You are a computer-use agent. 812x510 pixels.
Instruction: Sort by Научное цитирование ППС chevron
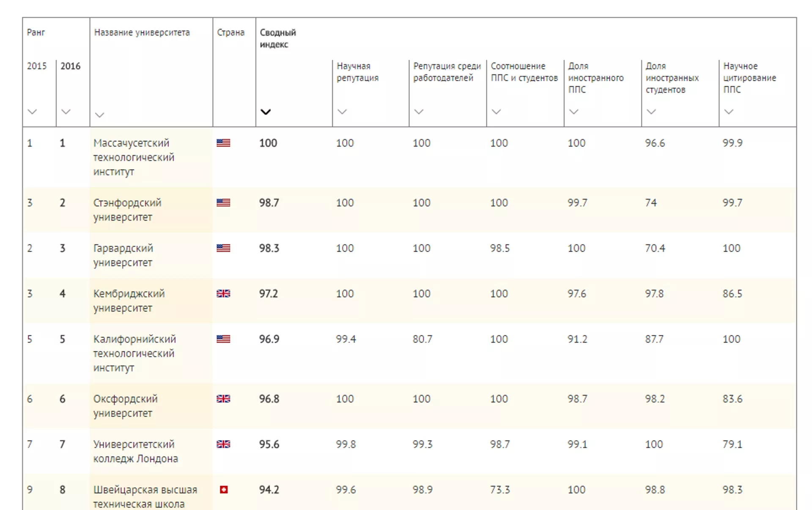(729, 112)
